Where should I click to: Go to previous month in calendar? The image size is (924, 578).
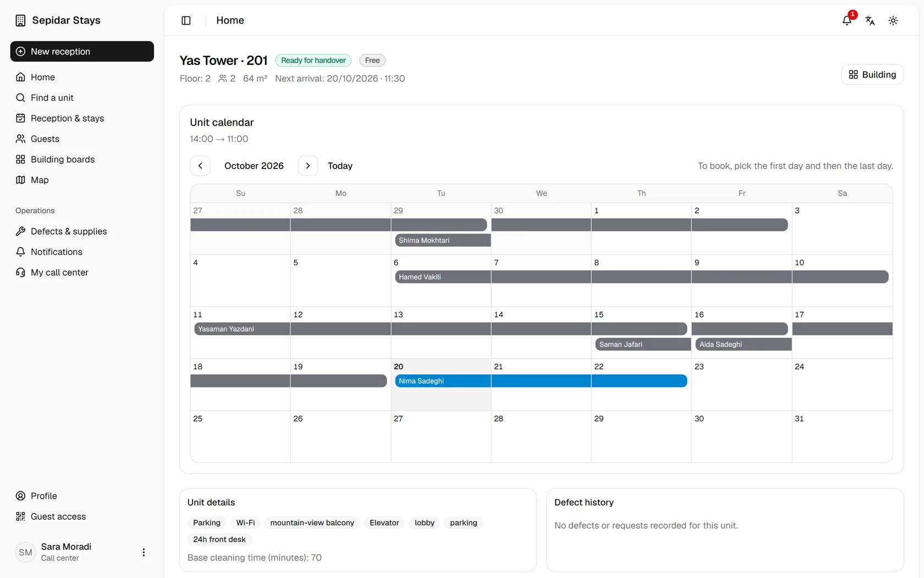click(x=200, y=166)
